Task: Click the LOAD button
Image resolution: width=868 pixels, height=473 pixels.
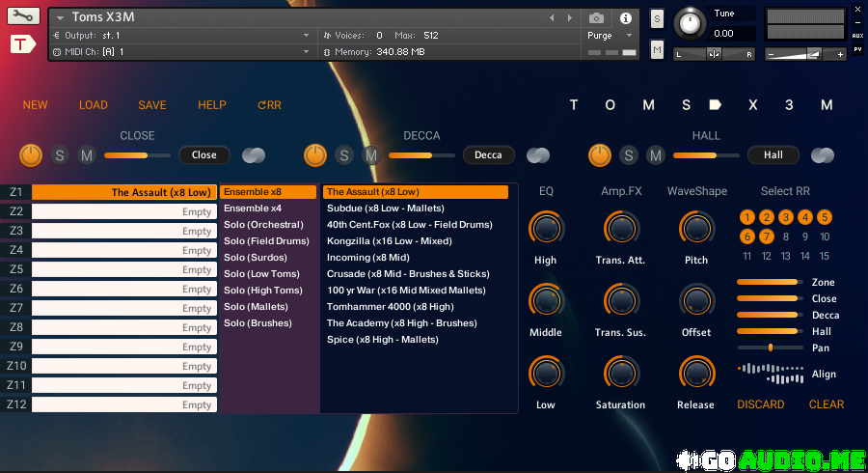Action: click(x=93, y=105)
